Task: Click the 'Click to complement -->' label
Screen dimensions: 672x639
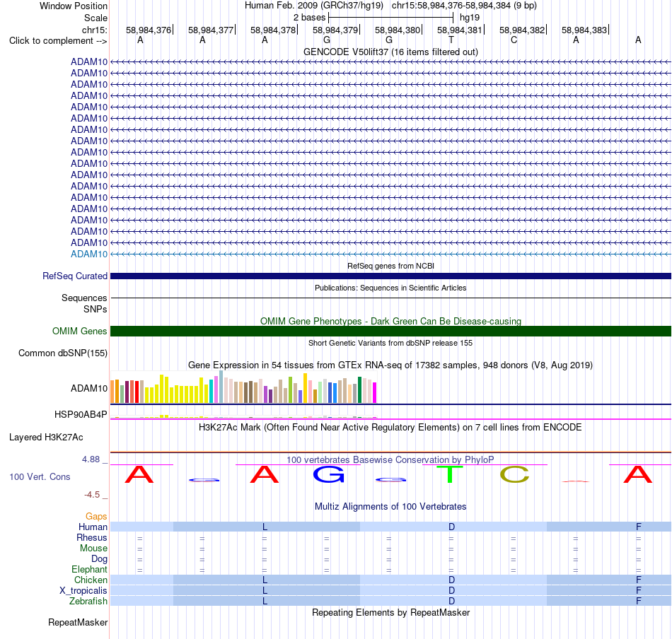Action: point(58,41)
